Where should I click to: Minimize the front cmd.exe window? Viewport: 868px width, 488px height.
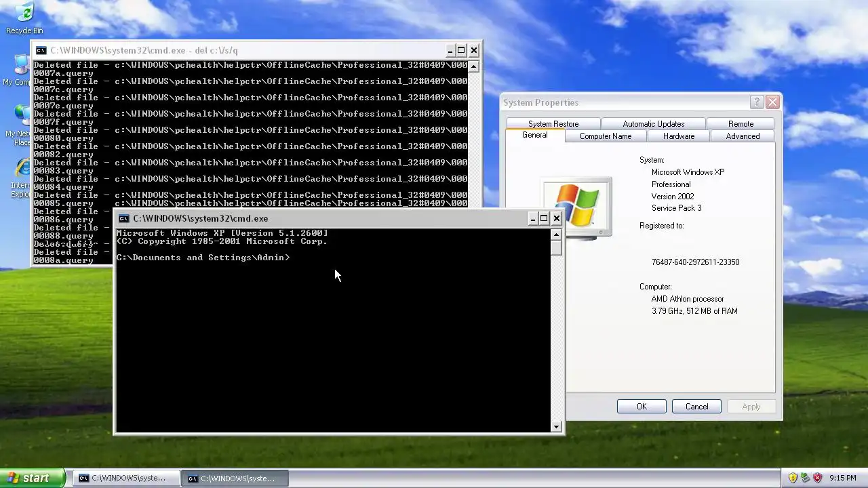click(532, 218)
